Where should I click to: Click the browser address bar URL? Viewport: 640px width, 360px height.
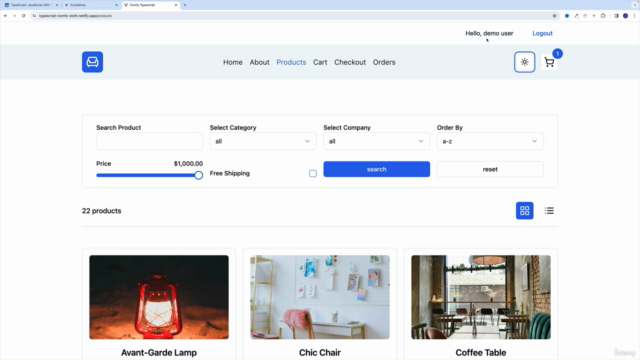(x=76, y=16)
